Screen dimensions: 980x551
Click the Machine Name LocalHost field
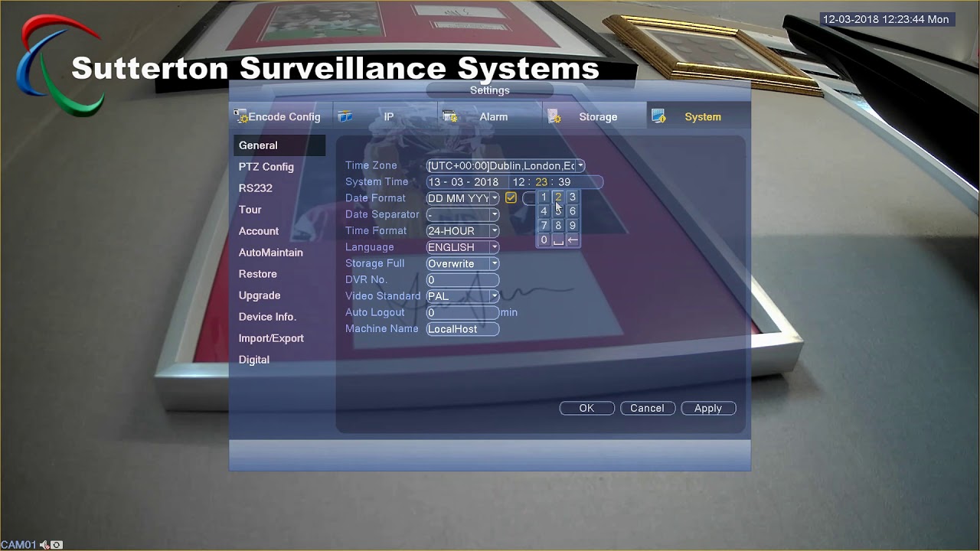coord(462,329)
